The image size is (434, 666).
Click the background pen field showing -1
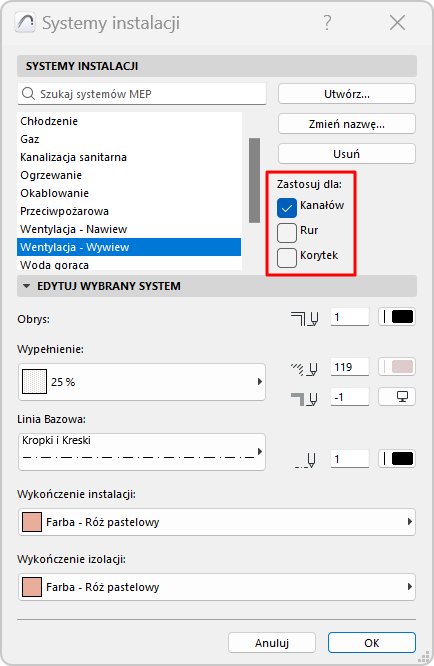tap(350, 397)
